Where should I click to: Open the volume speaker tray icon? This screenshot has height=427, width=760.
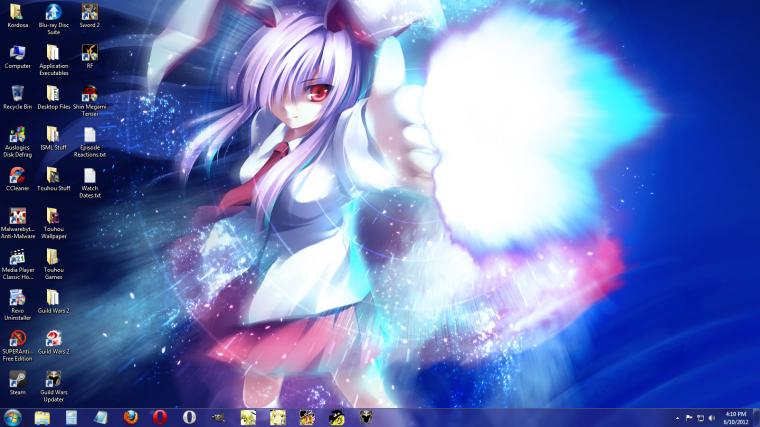pos(712,418)
